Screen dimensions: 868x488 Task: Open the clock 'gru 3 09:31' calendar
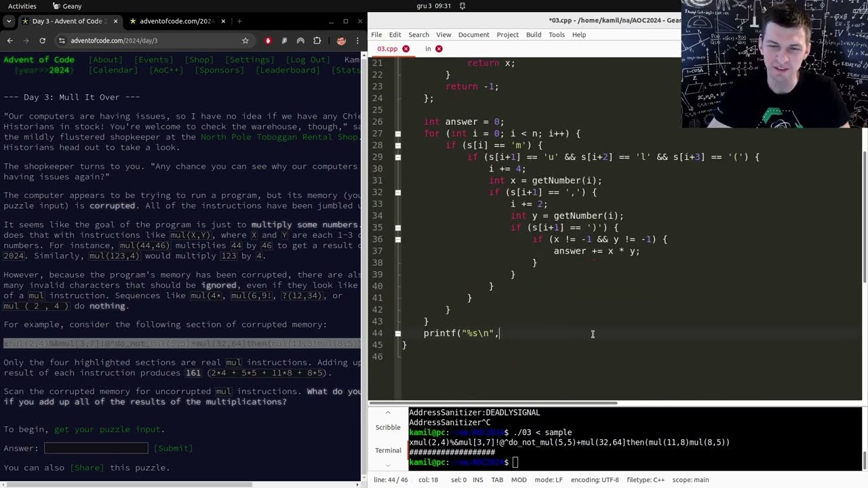(434, 6)
